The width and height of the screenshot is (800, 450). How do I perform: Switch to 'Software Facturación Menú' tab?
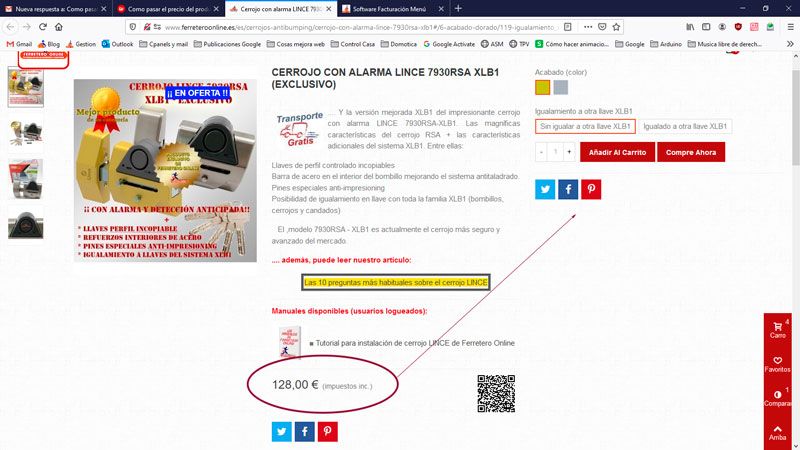coord(393,9)
